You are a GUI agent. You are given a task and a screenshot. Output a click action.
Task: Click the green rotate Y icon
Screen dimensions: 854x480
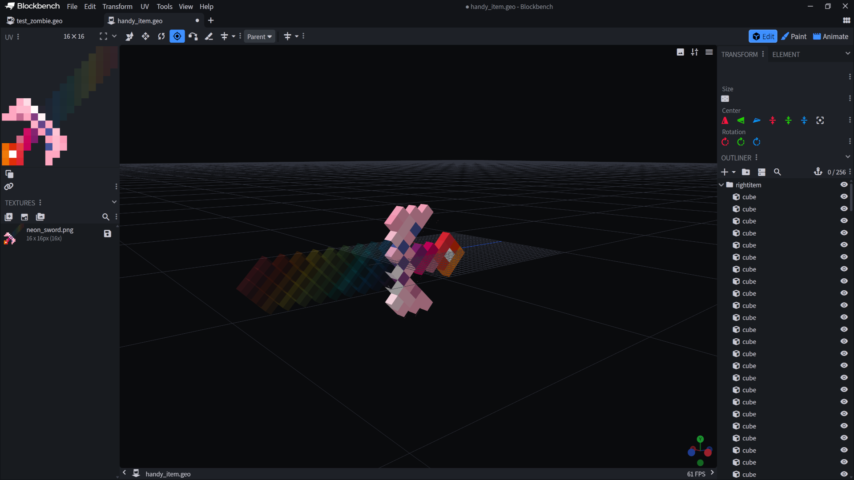(x=741, y=142)
